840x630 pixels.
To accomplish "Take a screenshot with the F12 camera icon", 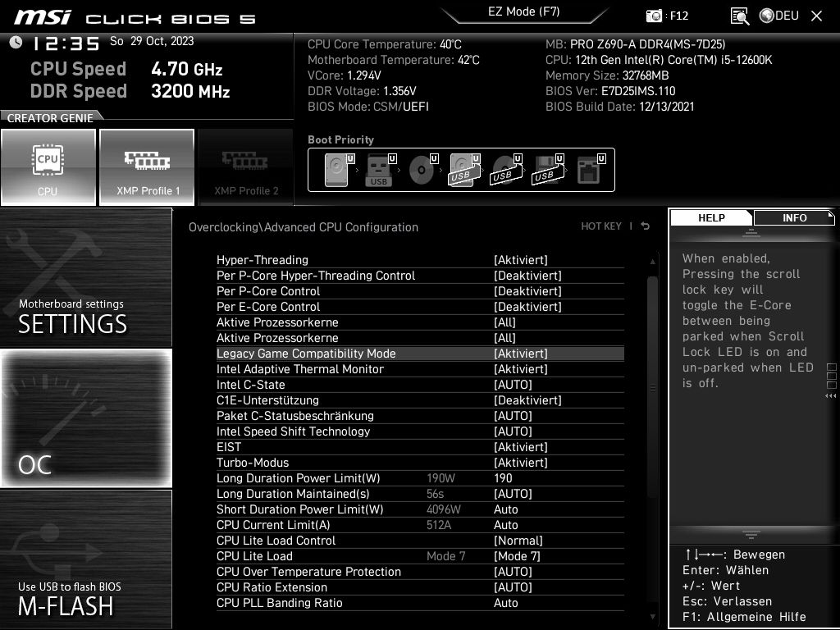I will (654, 16).
